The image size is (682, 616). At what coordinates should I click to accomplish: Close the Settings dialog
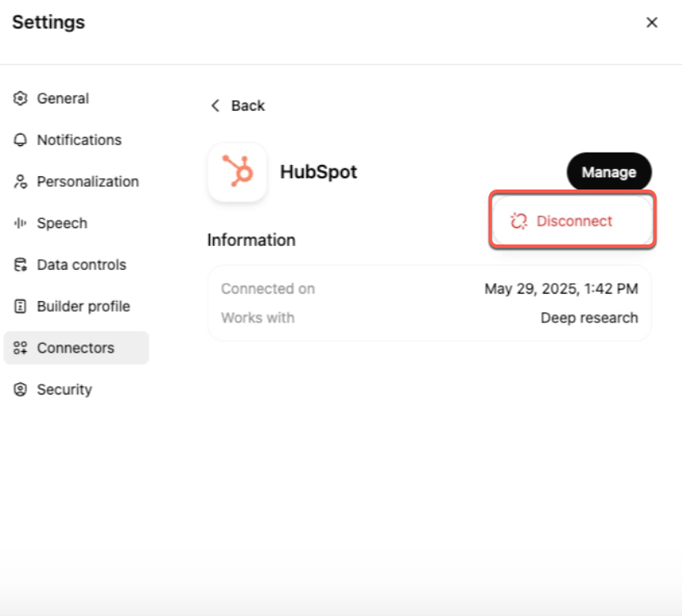[x=652, y=22]
